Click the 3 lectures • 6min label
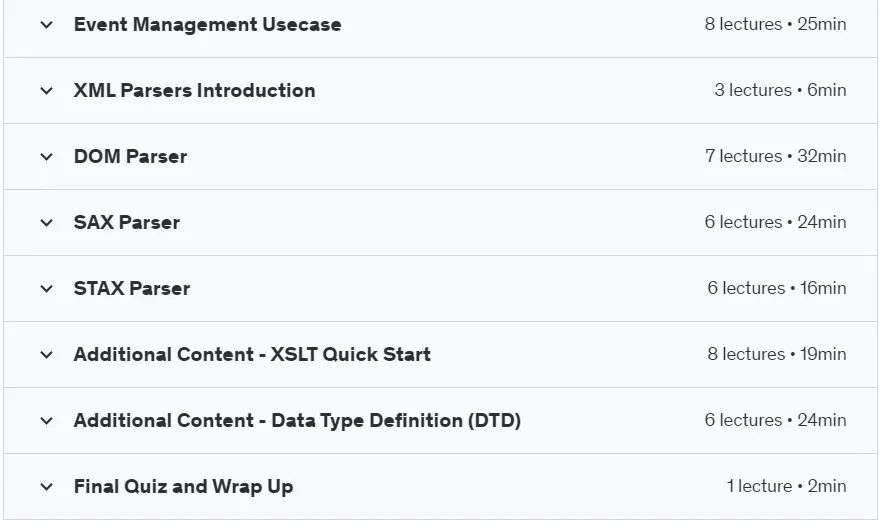The height and width of the screenshot is (524, 881). point(780,90)
